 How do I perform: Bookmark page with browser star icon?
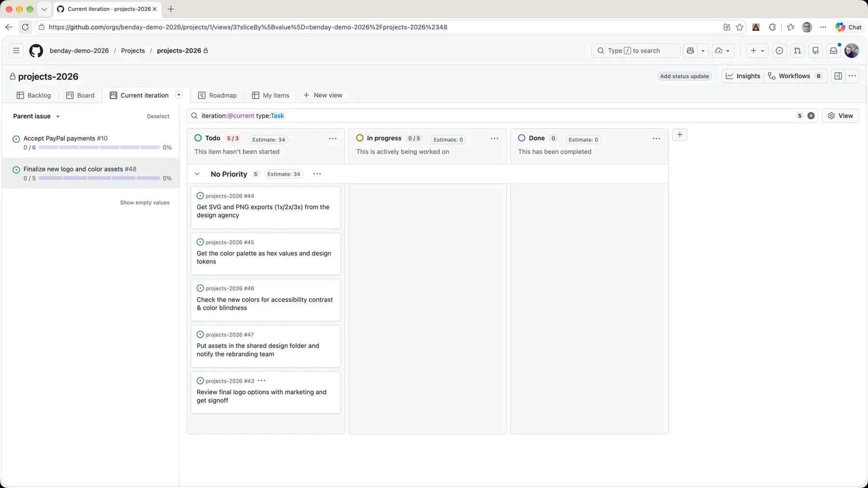coord(740,27)
